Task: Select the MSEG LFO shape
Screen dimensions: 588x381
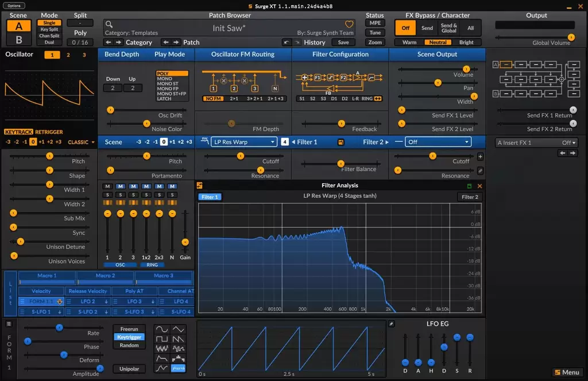Action: pyautogui.click(x=162, y=368)
